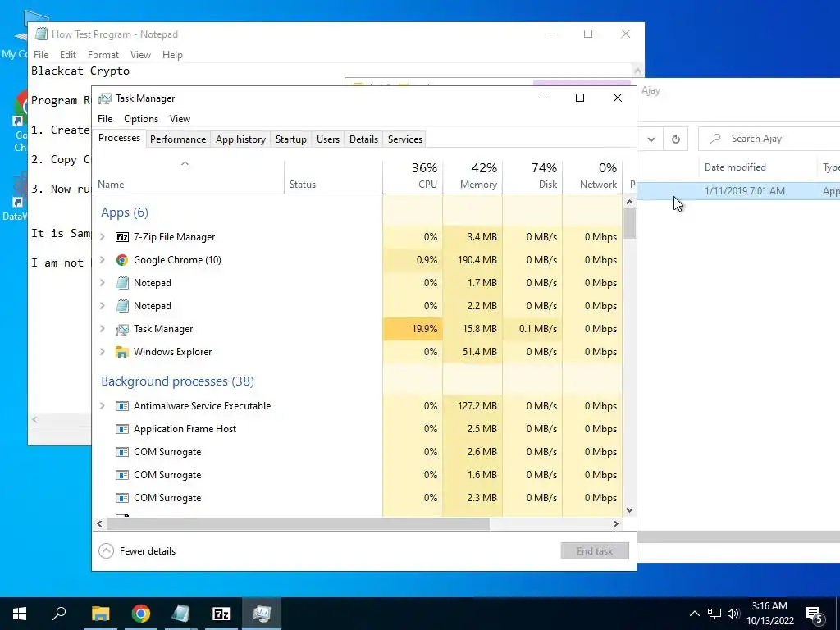Open Task Manager File menu
Viewport: 840px width, 630px height.
[x=105, y=119]
